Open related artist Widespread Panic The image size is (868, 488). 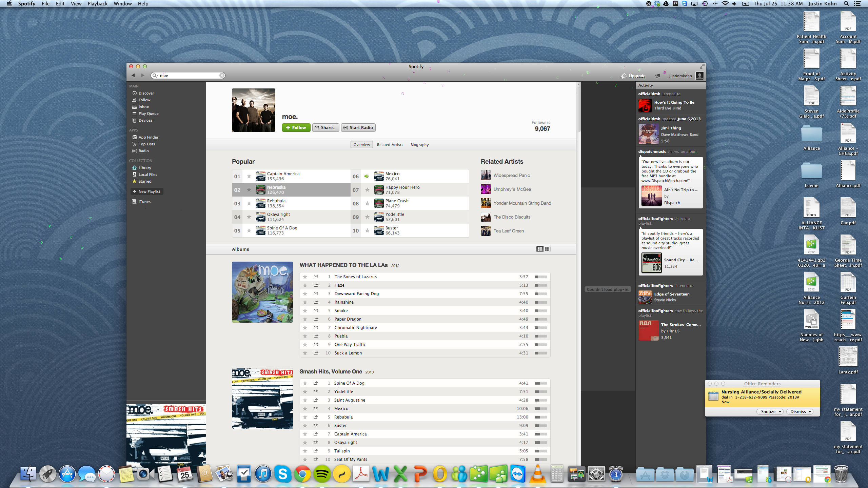pyautogui.click(x=512, y=175)
